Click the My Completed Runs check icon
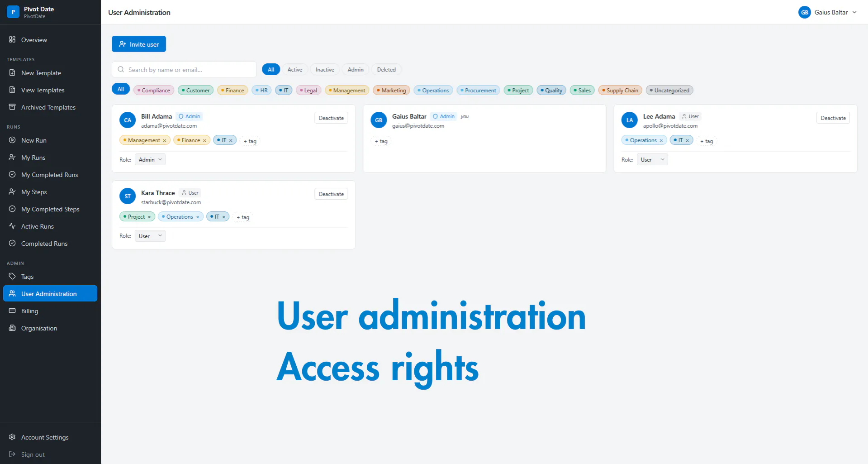 [x=12, y=174]
